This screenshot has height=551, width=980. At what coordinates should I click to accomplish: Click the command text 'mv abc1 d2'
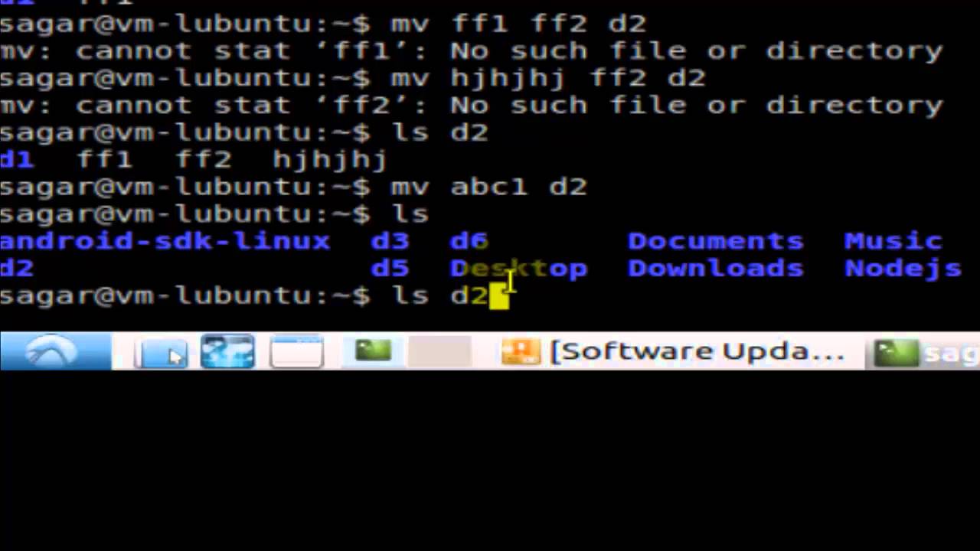[x=488, y=187]
